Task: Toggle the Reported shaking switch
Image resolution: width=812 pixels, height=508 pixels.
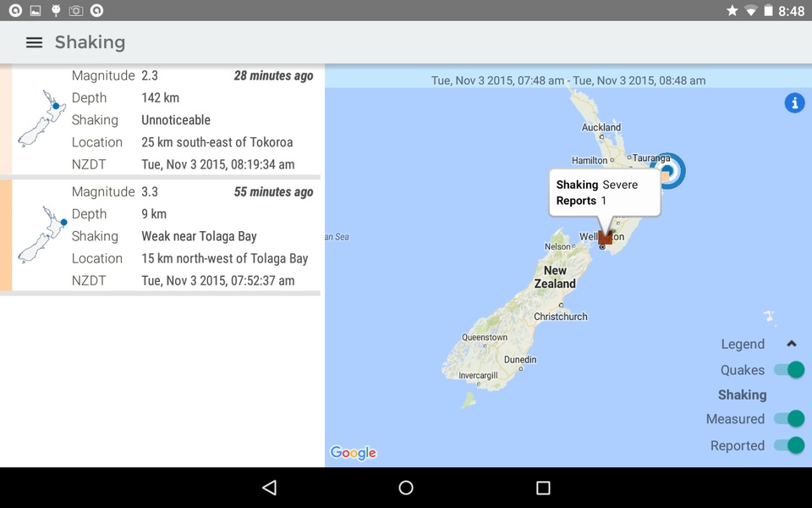Action: 789,445
